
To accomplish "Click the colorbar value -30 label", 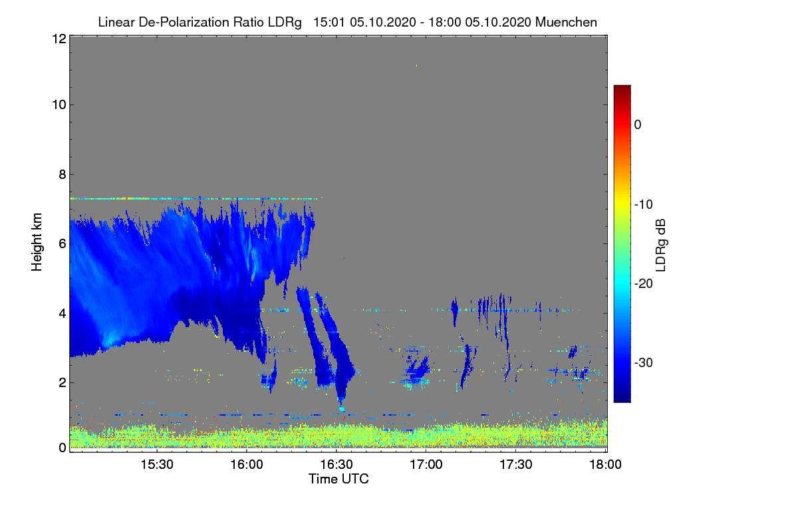I will (x=644, y=363).
